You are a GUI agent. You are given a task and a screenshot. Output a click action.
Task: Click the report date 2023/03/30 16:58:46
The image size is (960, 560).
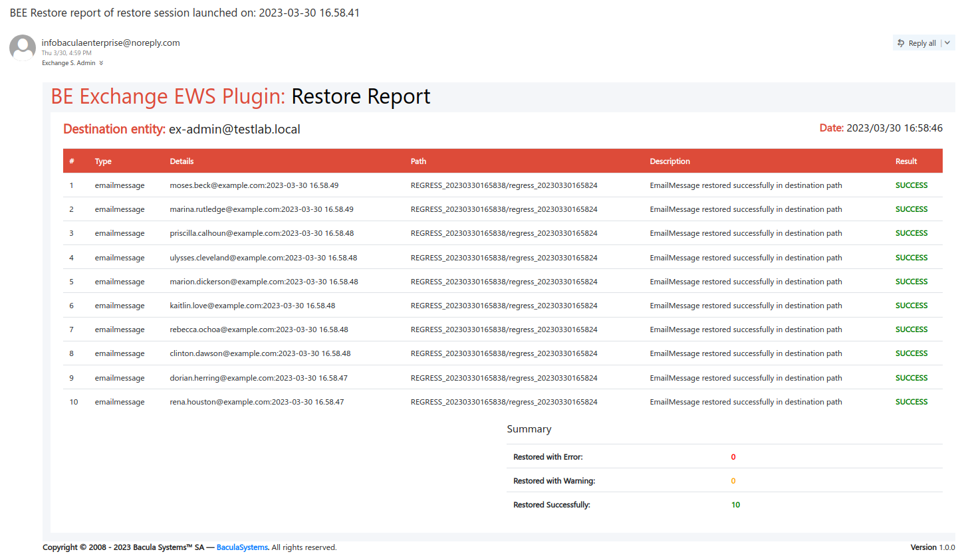click(x=894, y=128)
